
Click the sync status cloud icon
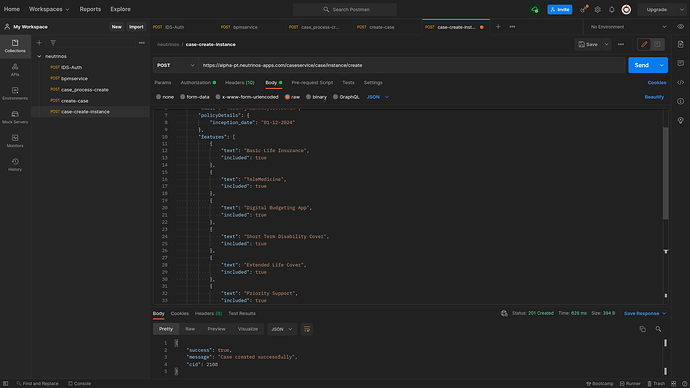(535, 9)
